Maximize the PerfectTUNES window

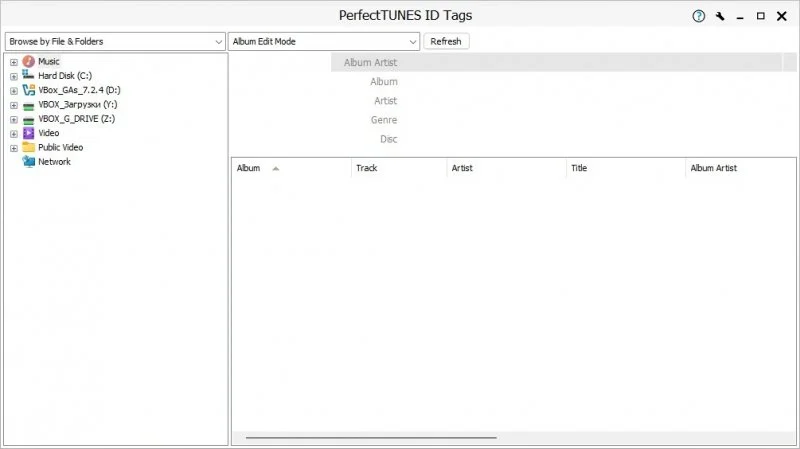pyautogui.click(x=761, y=16)
